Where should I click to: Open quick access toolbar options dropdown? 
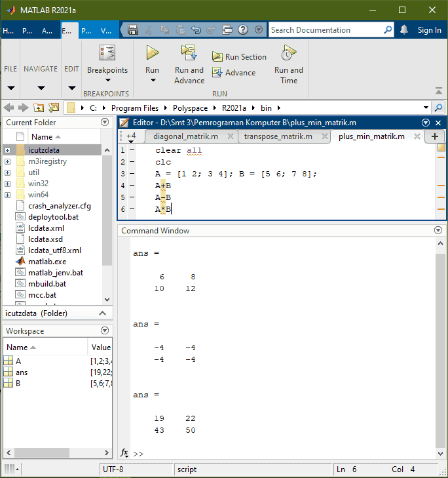pyautogui.click(x=259, y=30)
